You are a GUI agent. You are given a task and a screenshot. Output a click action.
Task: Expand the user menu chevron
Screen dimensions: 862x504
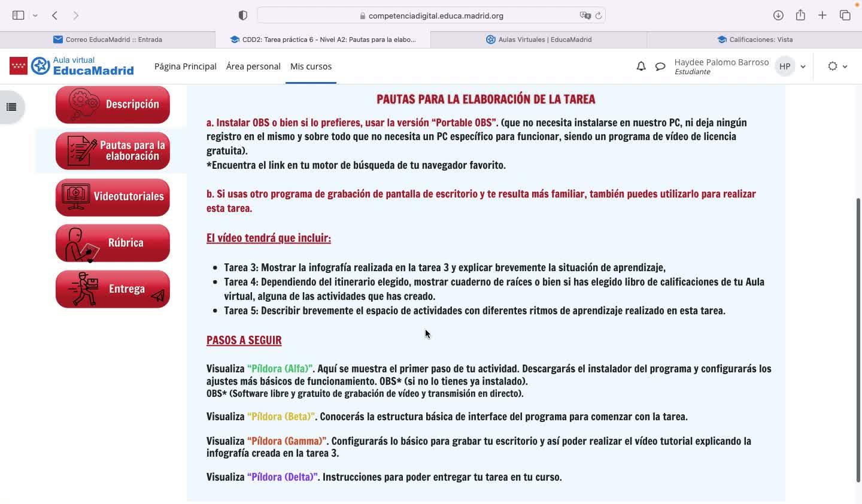803,66
